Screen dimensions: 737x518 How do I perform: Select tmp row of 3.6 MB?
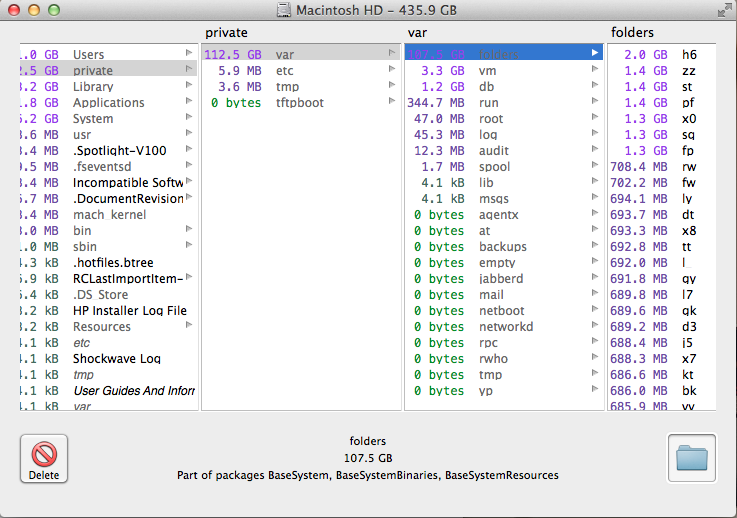pyautogui.click(x=301, y=86)
